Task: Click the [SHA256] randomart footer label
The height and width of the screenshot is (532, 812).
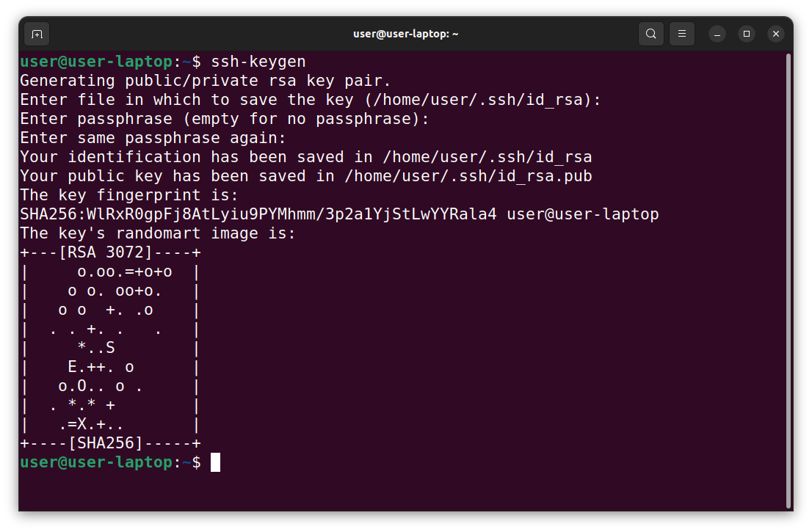Action: click(x=110, y=443)
